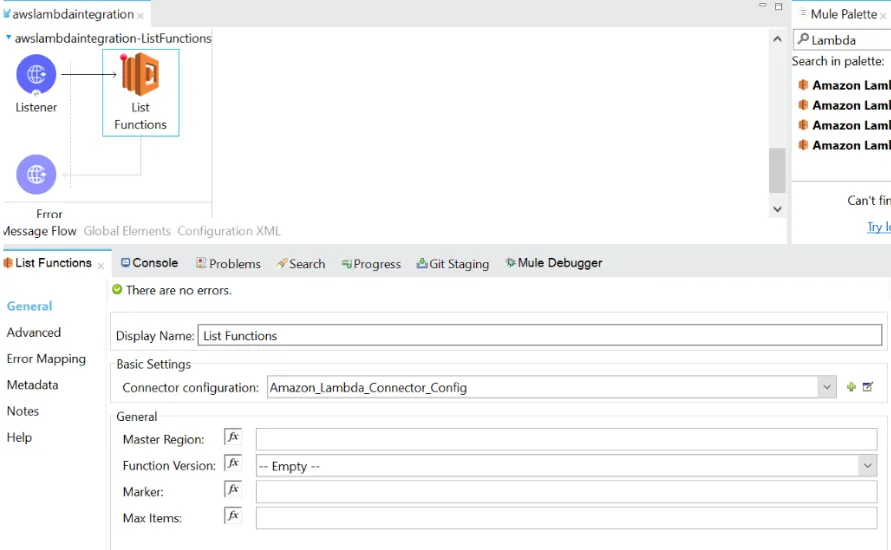Open the Connector configuration dropdown
The width and height of the screenshot is (891, 550).
coord(827,387)
